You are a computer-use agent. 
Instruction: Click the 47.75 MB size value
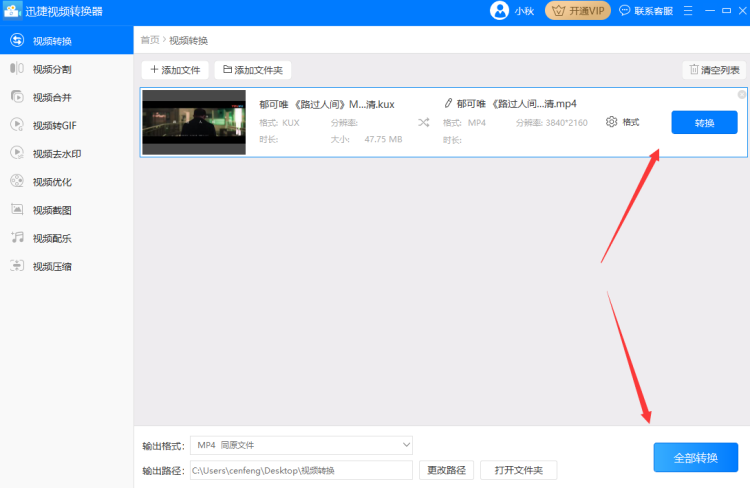pyautogui.click(x=383, y=139)
